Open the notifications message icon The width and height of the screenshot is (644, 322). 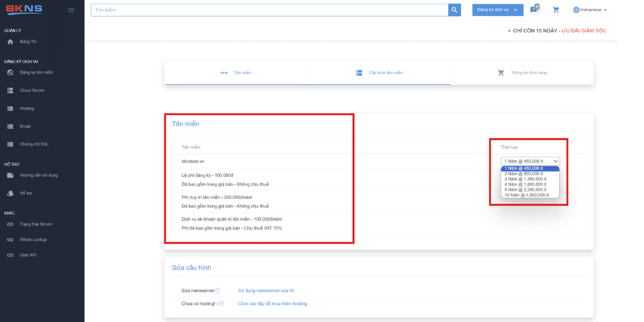tap(533, 10)
